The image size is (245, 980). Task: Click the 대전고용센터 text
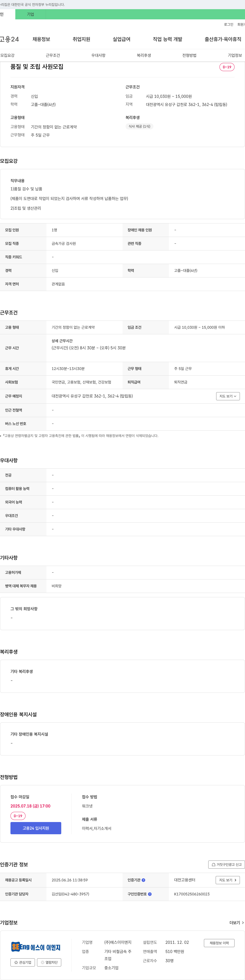pos(185,880)
